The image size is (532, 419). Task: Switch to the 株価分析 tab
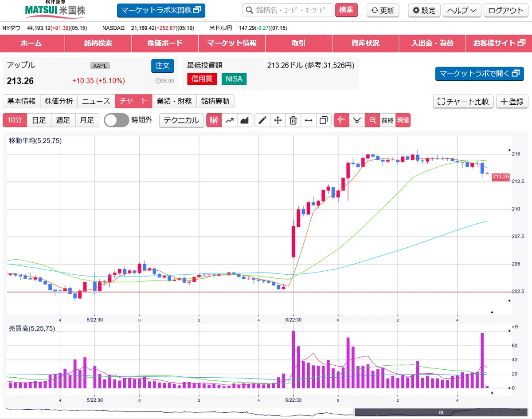59,101
